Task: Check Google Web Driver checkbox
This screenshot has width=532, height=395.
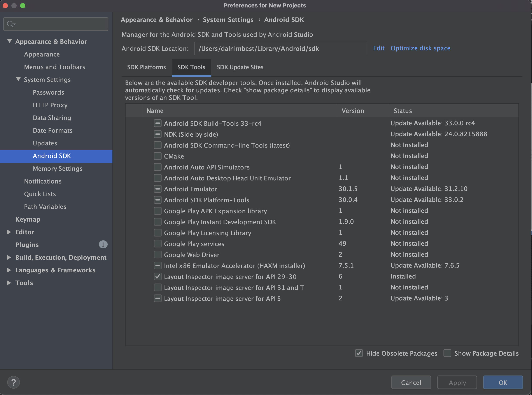Action: coord(158,255)
